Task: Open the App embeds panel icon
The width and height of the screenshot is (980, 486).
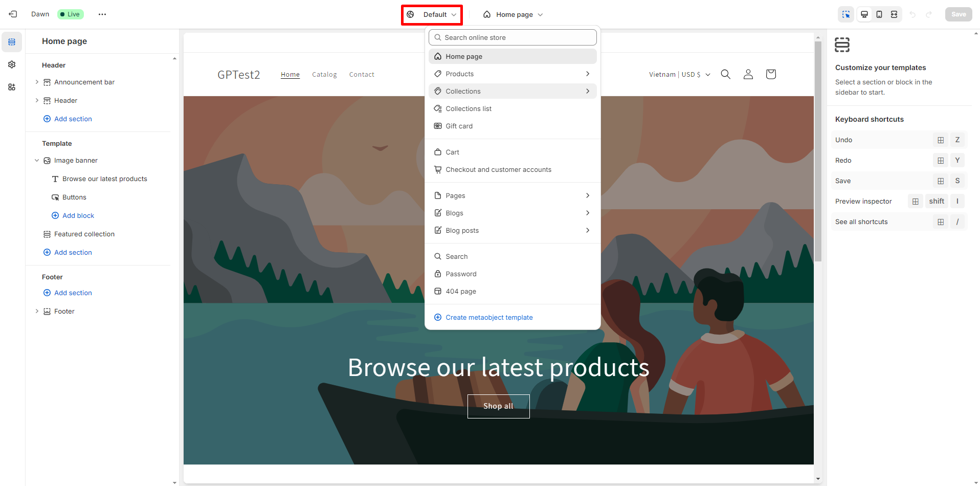Action: pyautogui.click(x=11, y=87)
